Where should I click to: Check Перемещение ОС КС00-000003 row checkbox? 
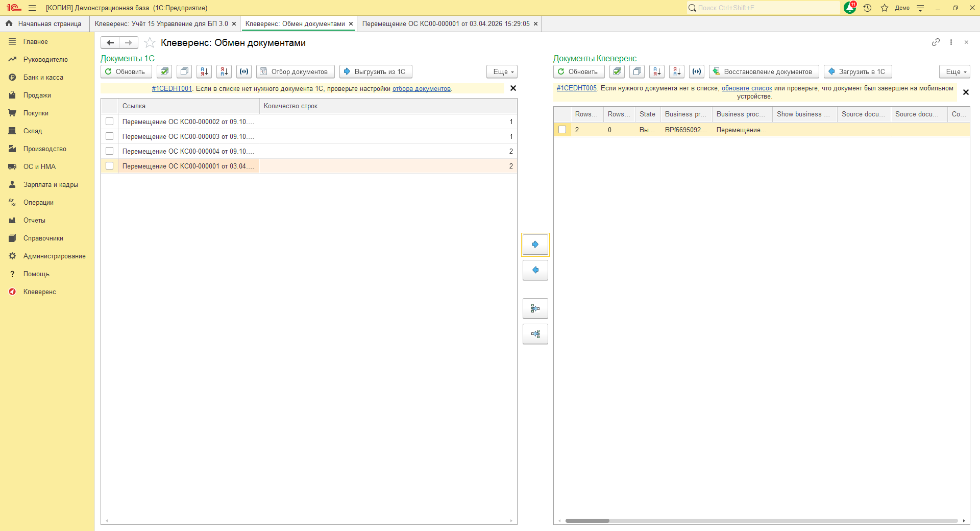point(109,136)
